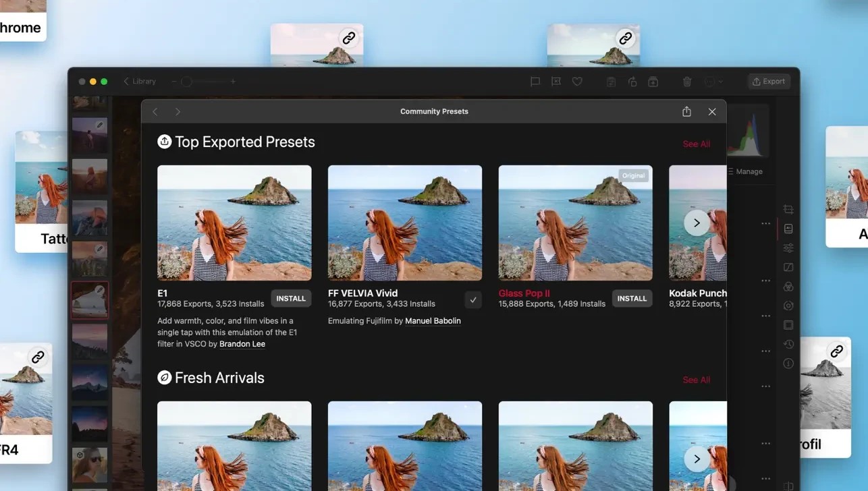Image resolution: width=868 pixels, height=491 pixels.
Task: Click the '15,888 Exports, 1,489 Installs' text
Action: pos(552,304)
